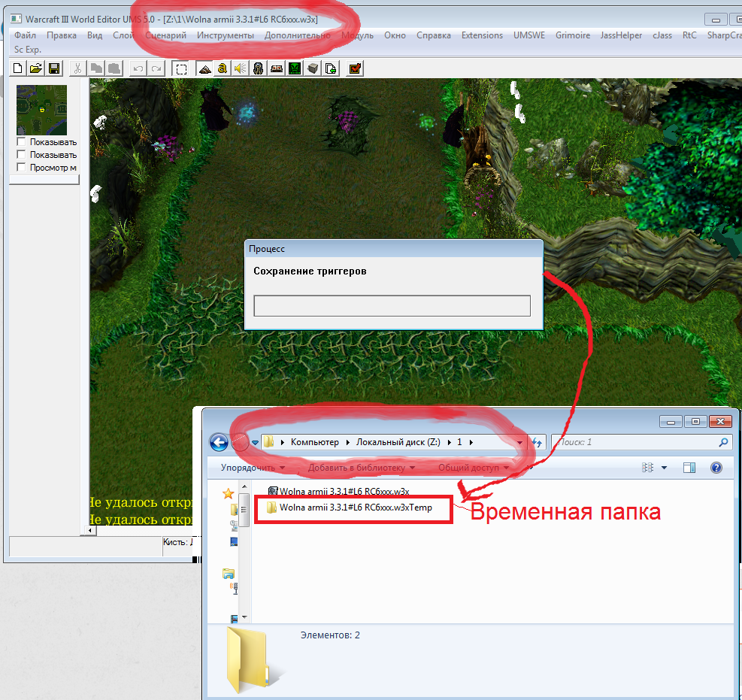The height and width of the screenshot is (700, 742).
Task: Save the map with the floppy disk icon
Action: [54, 68]
